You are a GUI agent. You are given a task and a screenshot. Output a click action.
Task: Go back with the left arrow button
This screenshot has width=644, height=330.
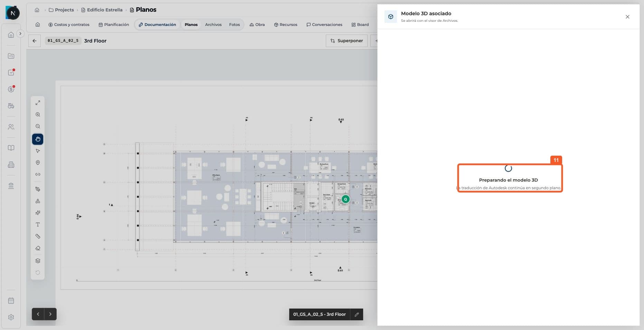point(35,41)
